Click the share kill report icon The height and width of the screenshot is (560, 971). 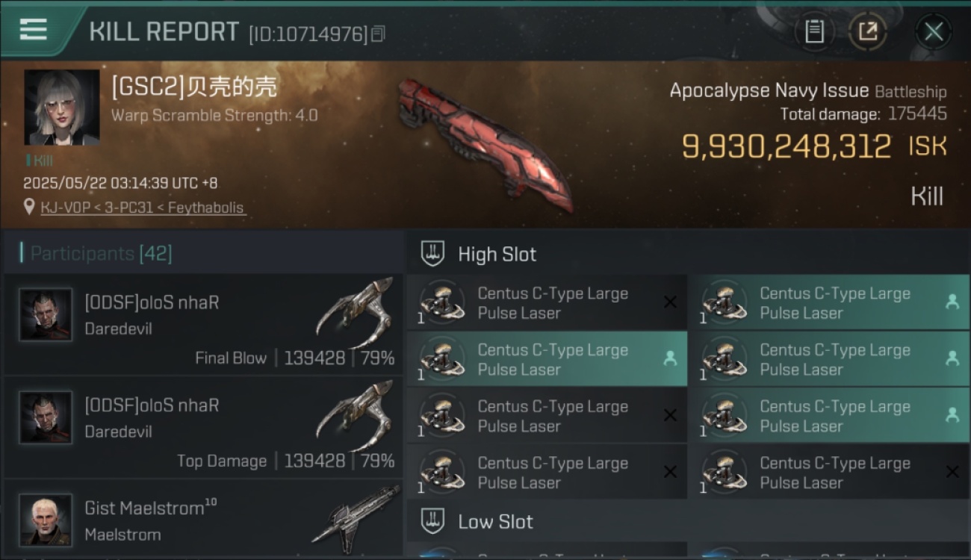867,31
